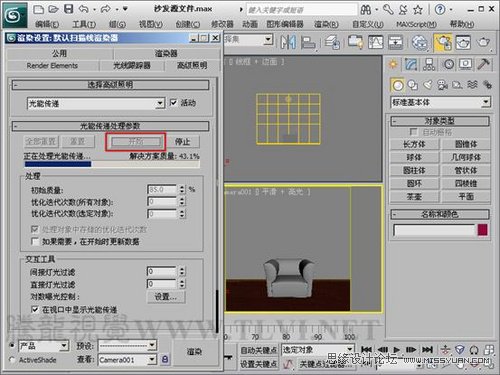Select the Shapes category icon
Image resolution: width=500 pixels, height=375 pixels.
pyautogui.click(x=413, y=85)
